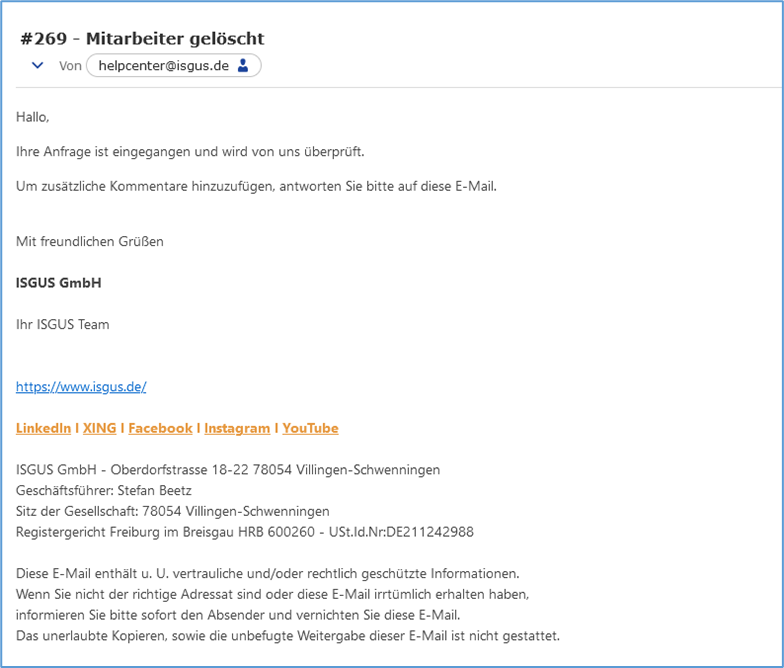The height and width of the screenshot is (668, 784).
Task: Open the YouTube link
Action: pos(310,428)
